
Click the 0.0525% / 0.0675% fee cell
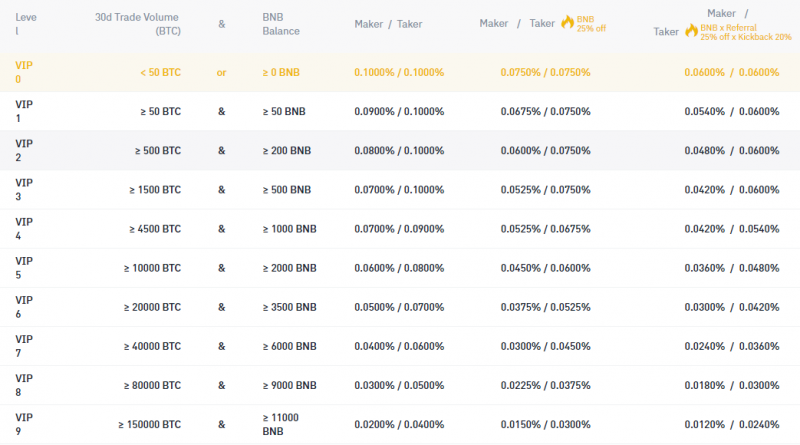[545, 229]
